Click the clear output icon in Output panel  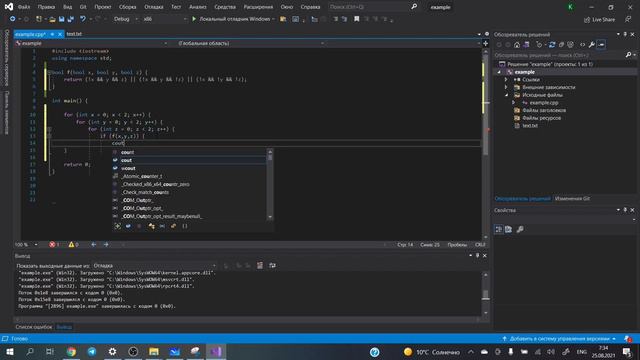(x=260, y=265)
